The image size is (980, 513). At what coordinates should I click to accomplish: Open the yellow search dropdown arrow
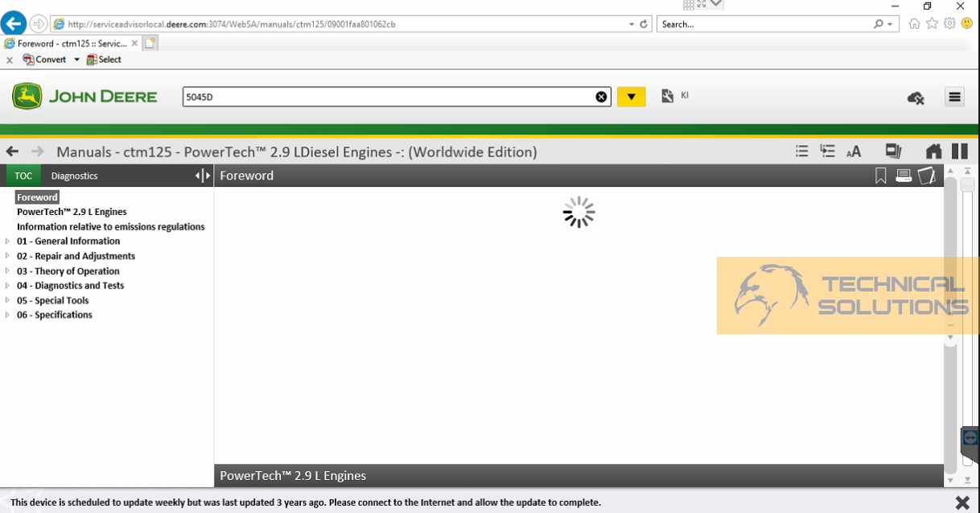point(631,97)
